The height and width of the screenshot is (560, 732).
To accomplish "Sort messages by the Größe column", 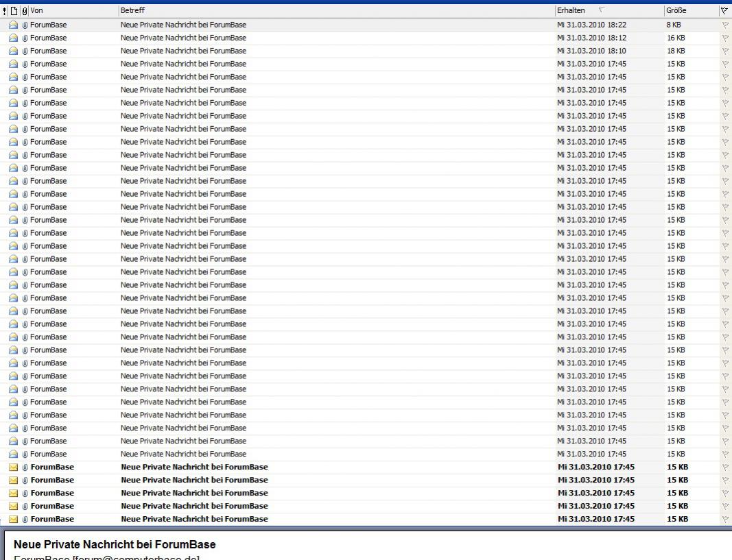I will (676, 10).
